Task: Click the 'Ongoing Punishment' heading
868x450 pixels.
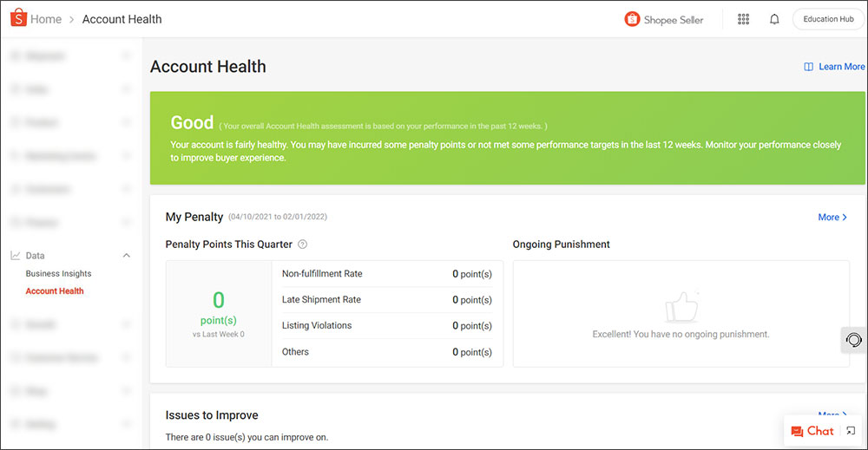Action: click(561, 245)
